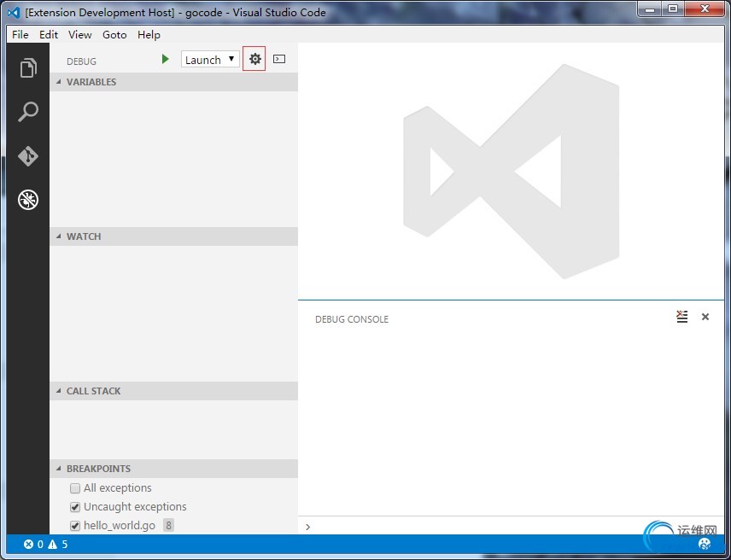Click the All exceptions label

coord(118,487)
